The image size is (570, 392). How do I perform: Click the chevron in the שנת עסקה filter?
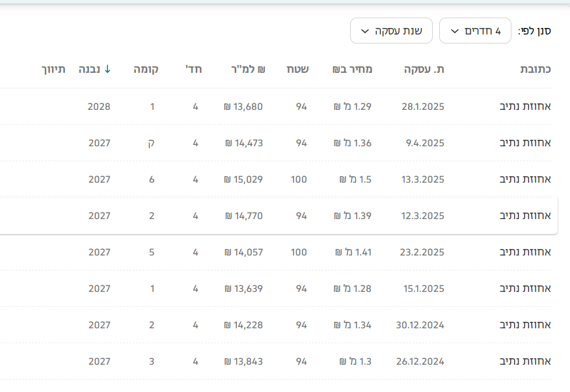click(364, 31)
